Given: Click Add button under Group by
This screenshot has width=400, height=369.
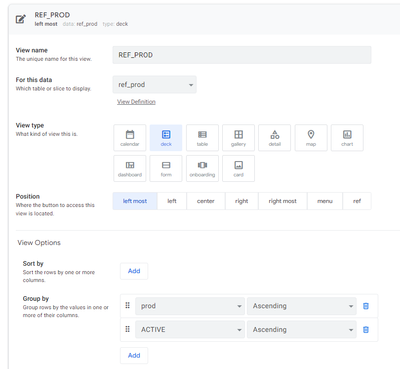Looking at the screenshot, I should point(134,355).
